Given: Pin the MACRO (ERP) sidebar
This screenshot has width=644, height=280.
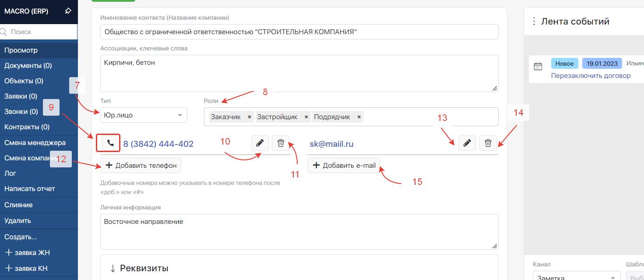Looking at the screenshot, I should [x=68, y=11].
